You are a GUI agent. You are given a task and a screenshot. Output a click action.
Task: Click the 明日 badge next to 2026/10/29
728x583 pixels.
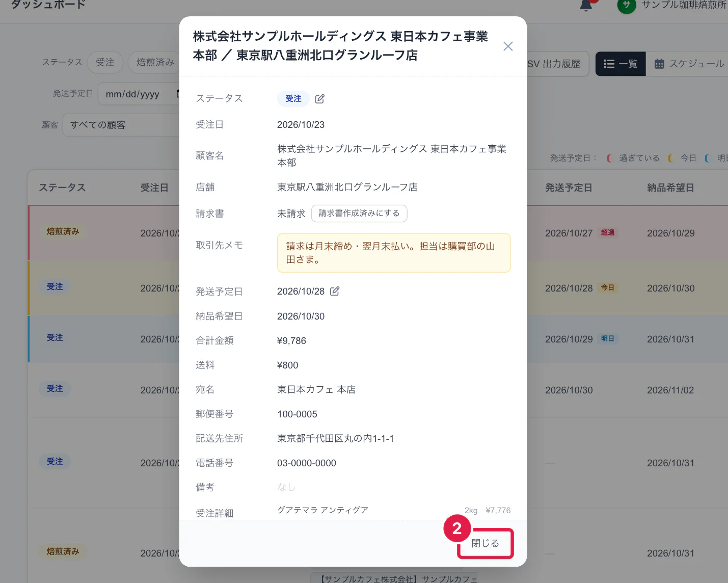click(x=607, y=339)
